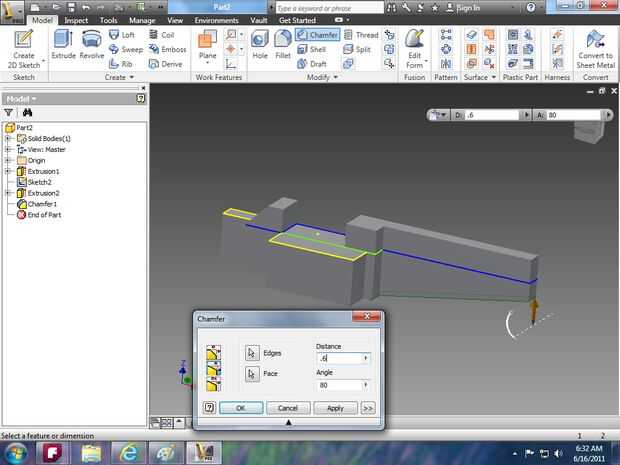
Task: Click the browser filter funnel icon
Action: (9, 113)
